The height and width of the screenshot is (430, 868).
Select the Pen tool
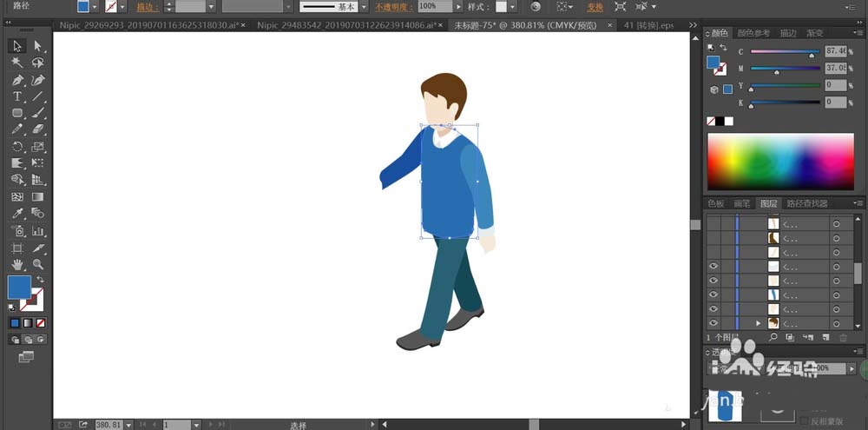[16, 80]
